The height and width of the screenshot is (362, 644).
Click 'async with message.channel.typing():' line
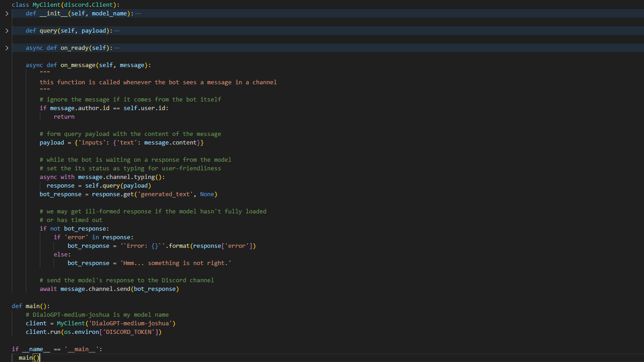coord(102,177)
